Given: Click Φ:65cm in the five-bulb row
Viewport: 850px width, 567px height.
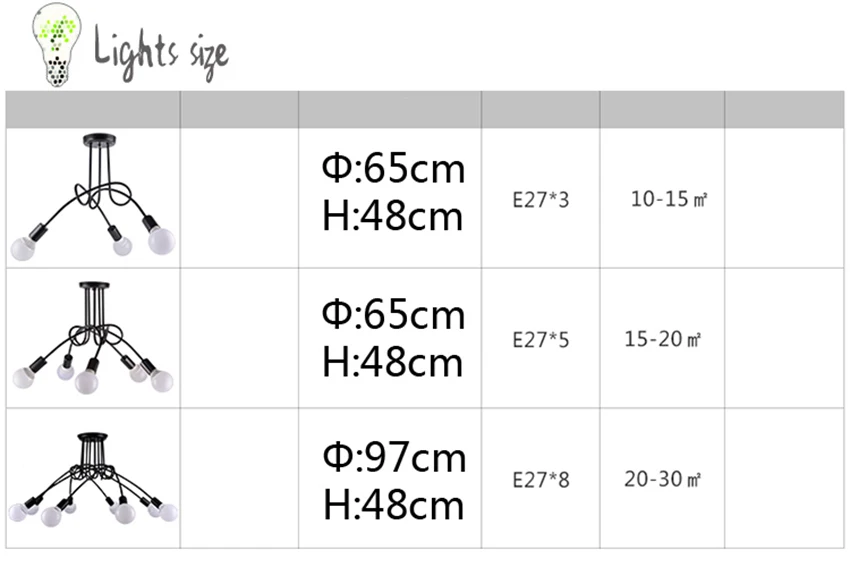Looking at the screenshot, I should pos(393,314).
